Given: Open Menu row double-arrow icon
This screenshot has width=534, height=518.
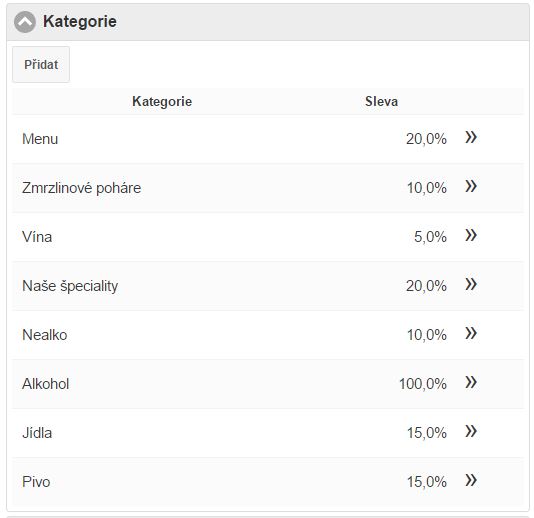Looking at the screenshot, I should pos(471,138).
